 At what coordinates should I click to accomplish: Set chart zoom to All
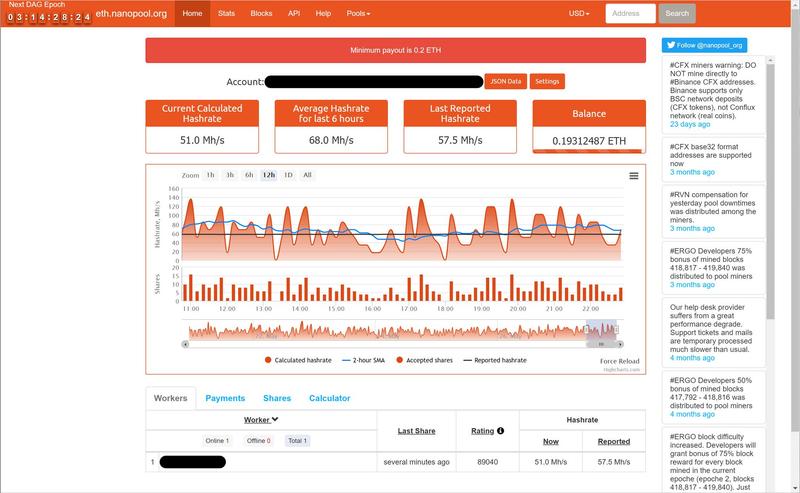coord(307,175)
